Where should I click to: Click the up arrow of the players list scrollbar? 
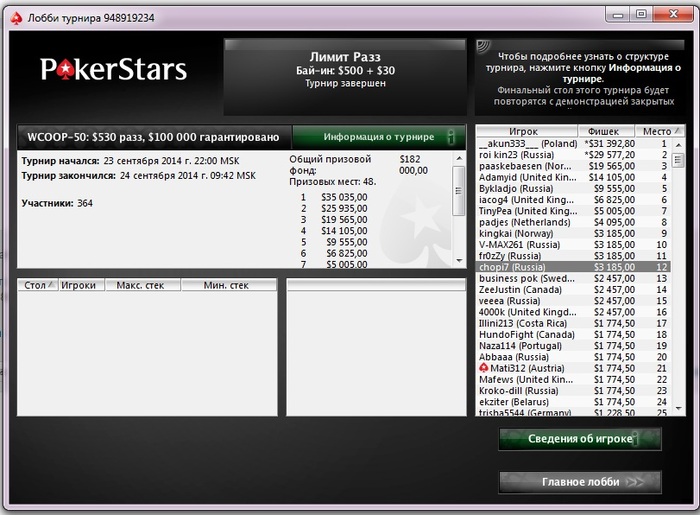point(679,145)
